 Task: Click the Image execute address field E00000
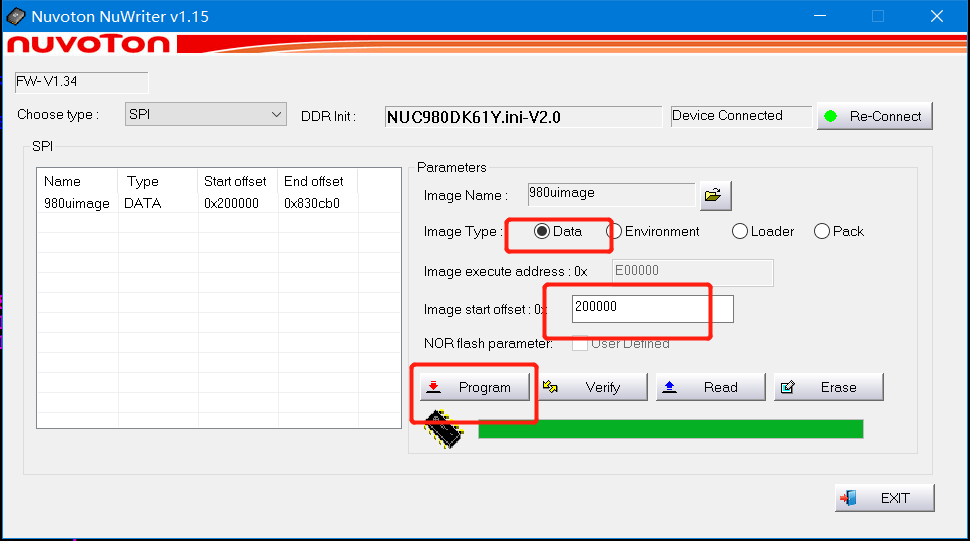click(x=693, y=272)
